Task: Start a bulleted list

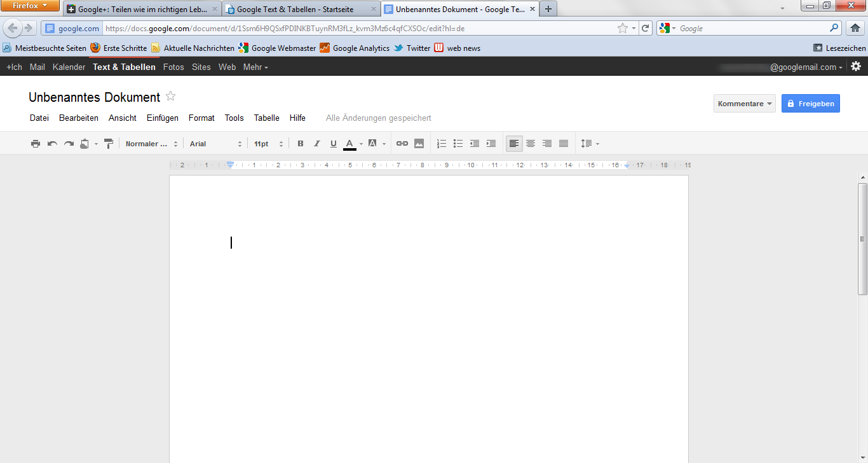Action: (458, 144)
